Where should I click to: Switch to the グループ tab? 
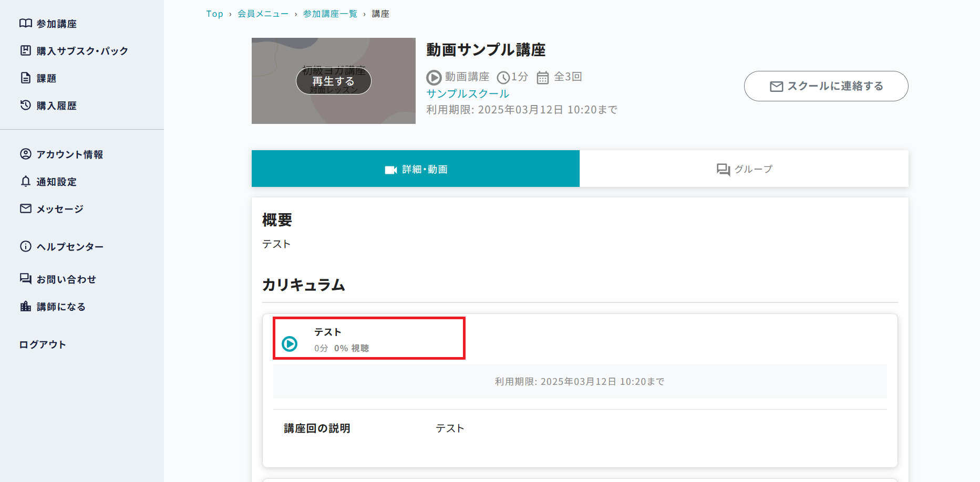coord(744,169)
